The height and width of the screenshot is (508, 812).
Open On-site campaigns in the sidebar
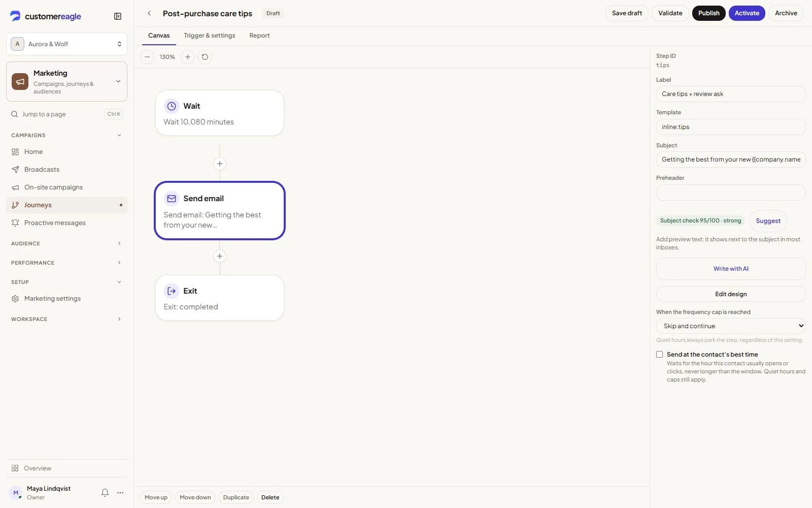pos(66,187)
